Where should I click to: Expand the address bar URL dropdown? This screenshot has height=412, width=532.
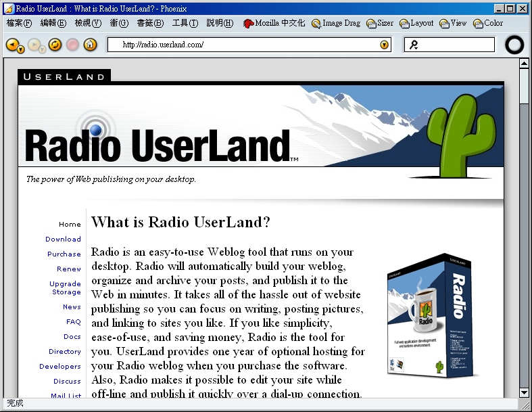pos(384,45)
